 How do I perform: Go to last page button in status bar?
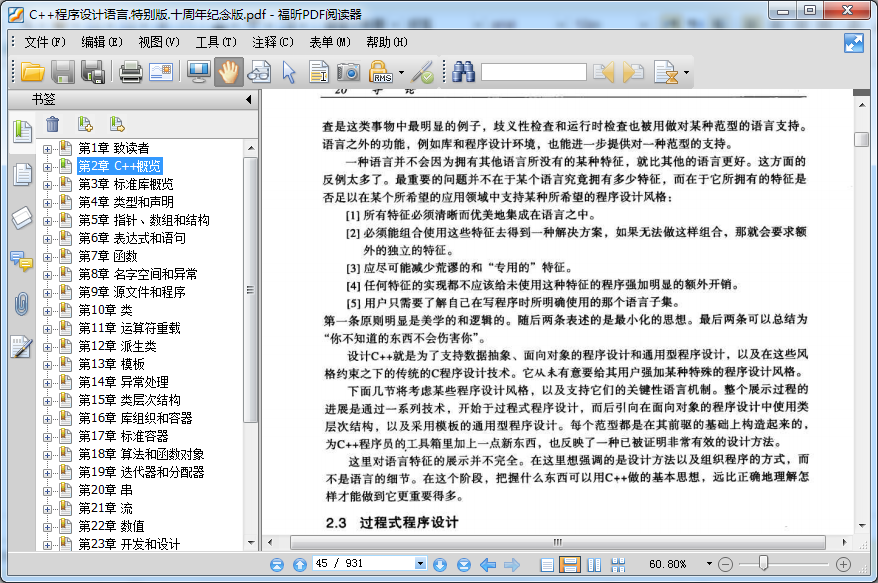pos(464,565)
